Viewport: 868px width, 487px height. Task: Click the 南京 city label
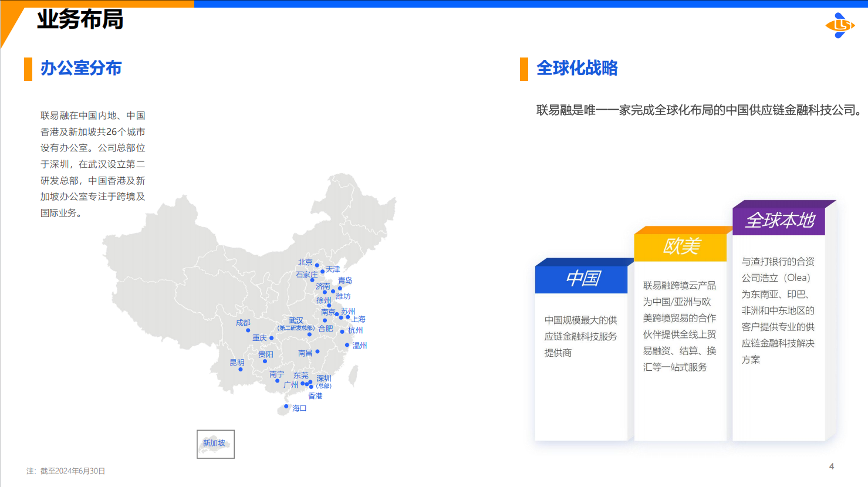(x=328, y=312)
